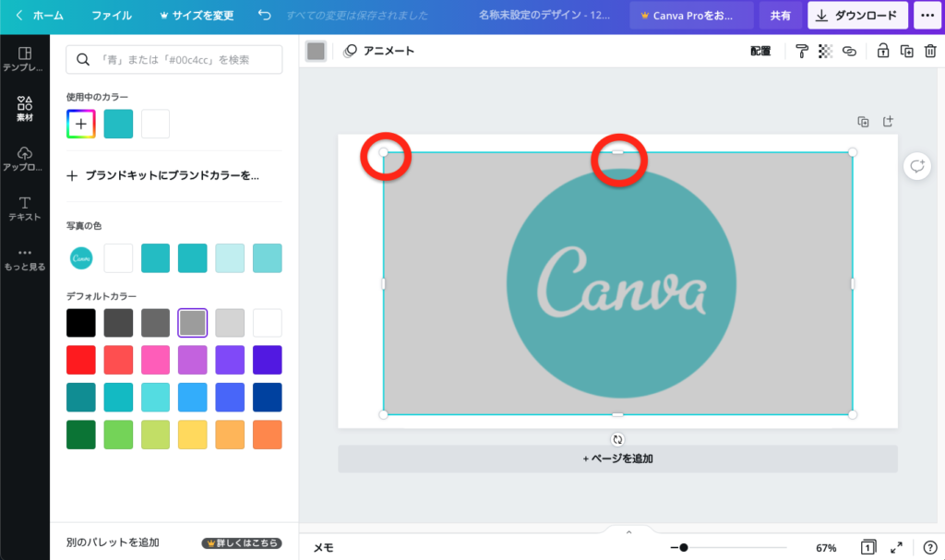
Task: Click the page grid view icon
Action: click(867, 547)
